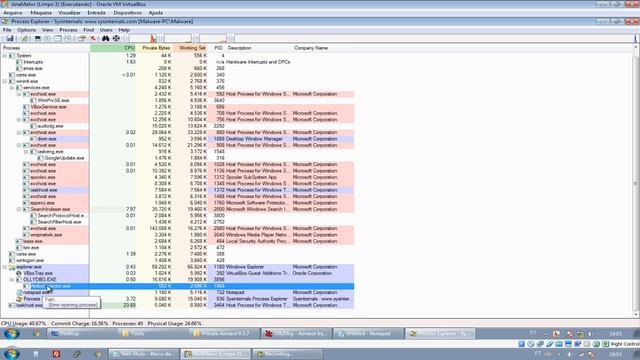Sort by the CPU column header
The width and height of the screenshot is (640, 360).
[x=113, y=48]
